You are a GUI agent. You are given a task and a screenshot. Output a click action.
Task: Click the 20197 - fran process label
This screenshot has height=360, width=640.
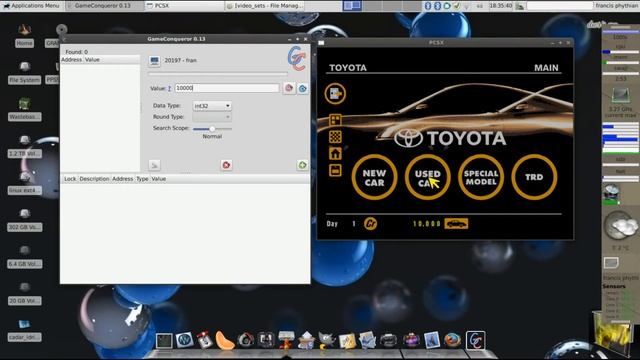pos(180,60)
